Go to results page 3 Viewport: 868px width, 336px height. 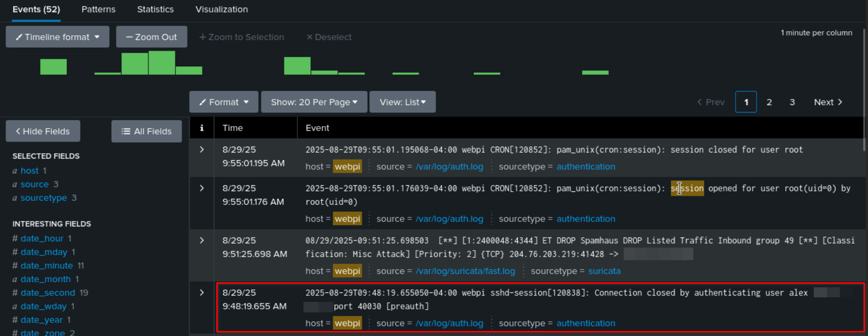[792, 102]
